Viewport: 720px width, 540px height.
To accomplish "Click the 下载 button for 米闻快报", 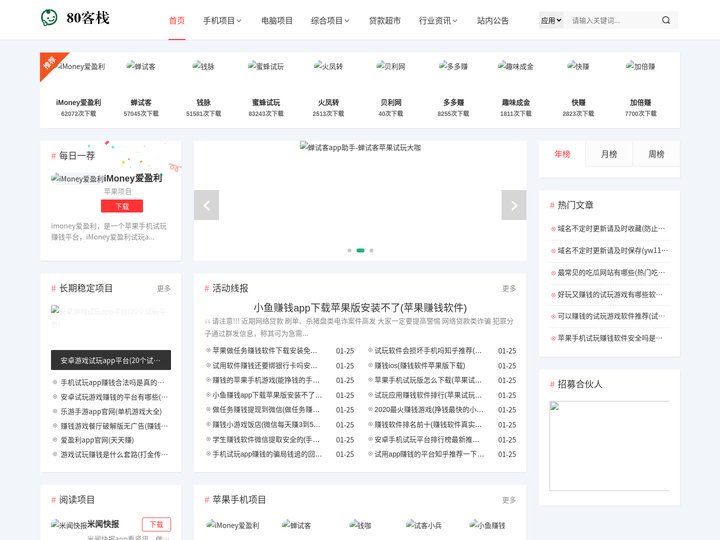I will tap(157, 524).
